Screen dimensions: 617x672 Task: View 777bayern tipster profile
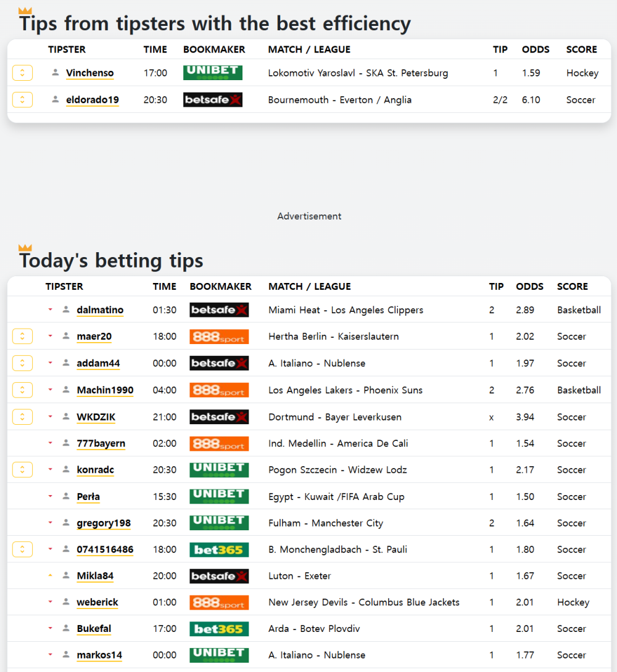click(x=101, y=443)
